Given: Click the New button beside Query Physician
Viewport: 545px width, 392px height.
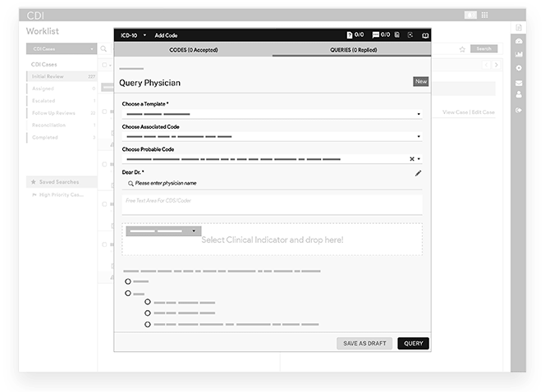Looking at the screenshot, I should pyautogui.click(x=420, y=81).
